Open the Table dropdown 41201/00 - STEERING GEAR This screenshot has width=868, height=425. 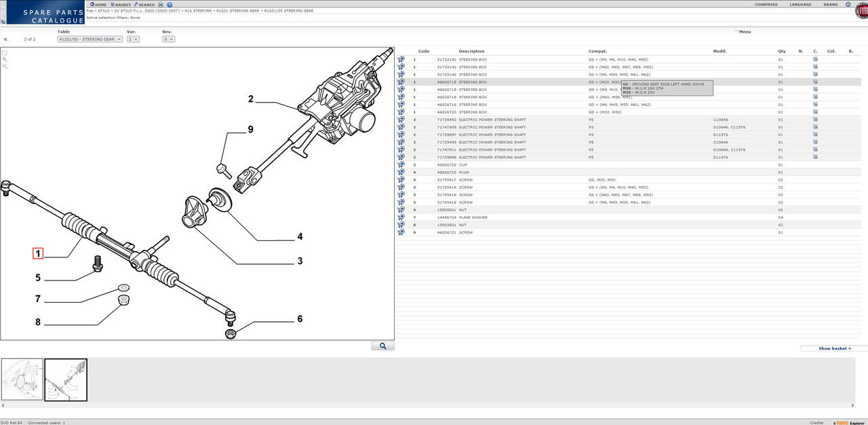tap(90, 39)
